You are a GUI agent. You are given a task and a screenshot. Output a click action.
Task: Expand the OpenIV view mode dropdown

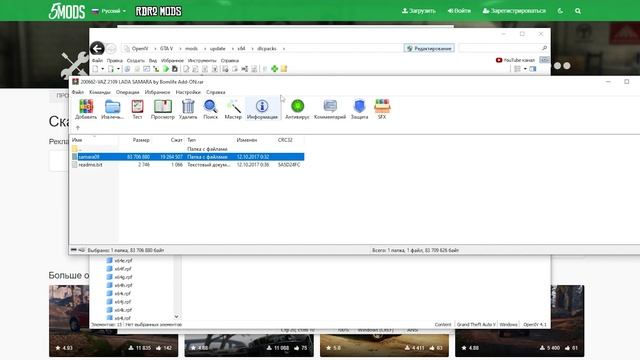pyautogui.click(x=525, y=69)
